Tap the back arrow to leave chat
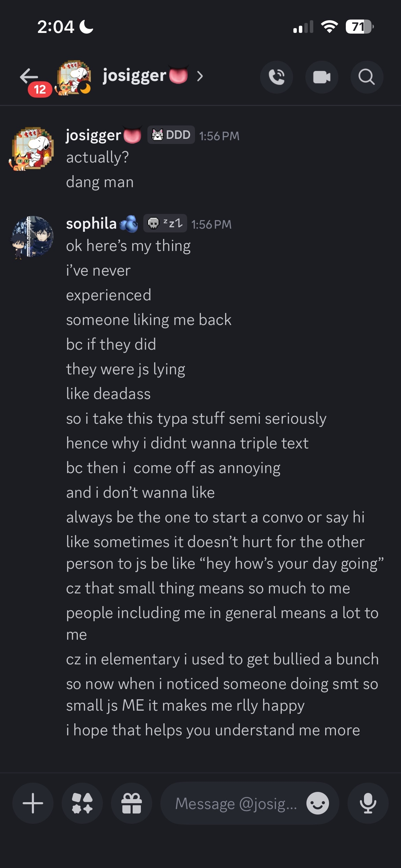 click(29, 76)
